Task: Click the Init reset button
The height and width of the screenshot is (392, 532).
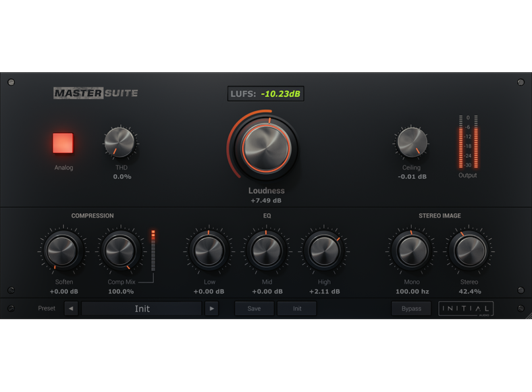Action: click(x=297, y=308)
